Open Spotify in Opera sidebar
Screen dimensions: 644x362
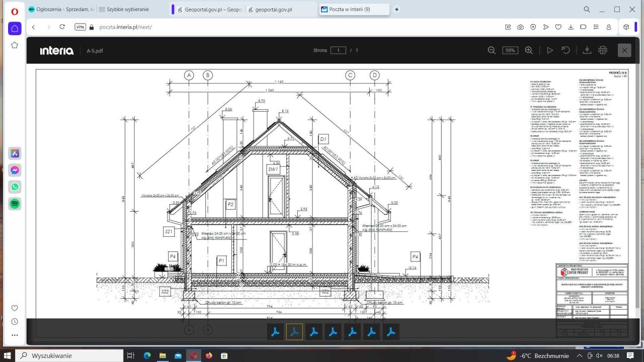coord(15,204)
